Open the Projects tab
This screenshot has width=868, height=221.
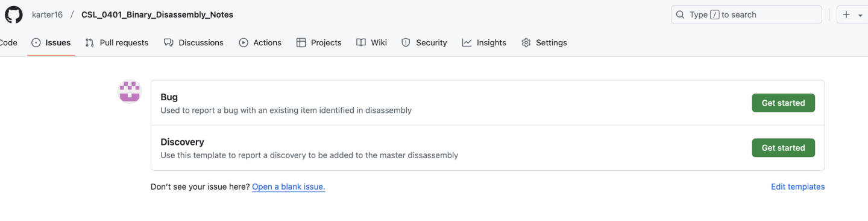pos(319,42)
